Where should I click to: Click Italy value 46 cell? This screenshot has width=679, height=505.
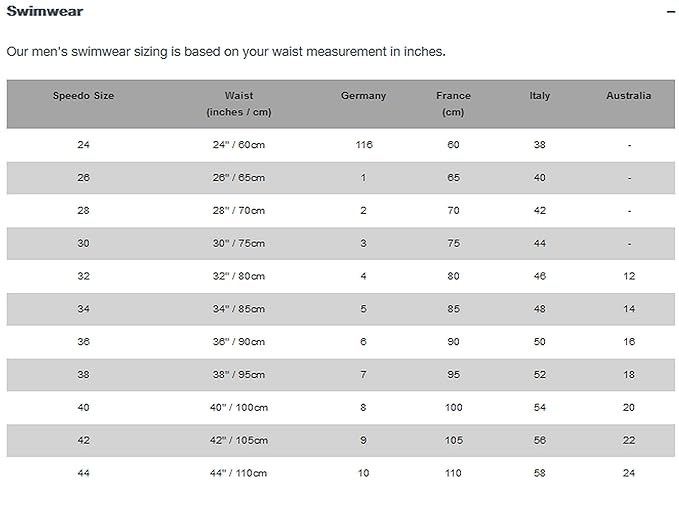539,276
